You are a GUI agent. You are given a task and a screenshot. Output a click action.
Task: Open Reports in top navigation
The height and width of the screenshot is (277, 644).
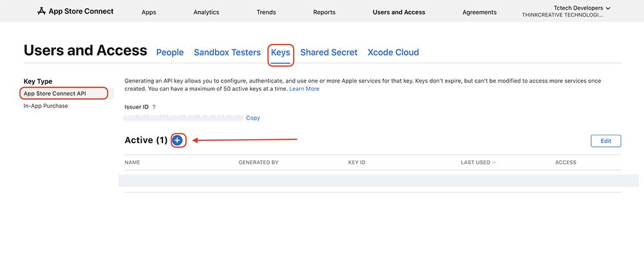324,12
